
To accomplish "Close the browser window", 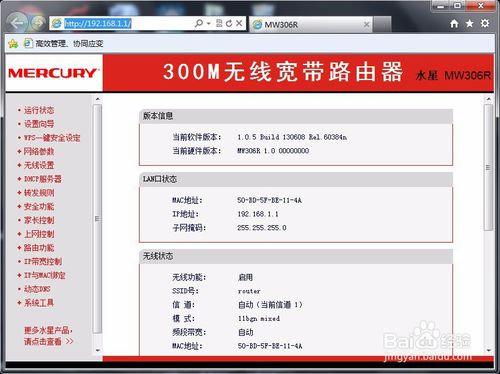I will tap(480, 6).
